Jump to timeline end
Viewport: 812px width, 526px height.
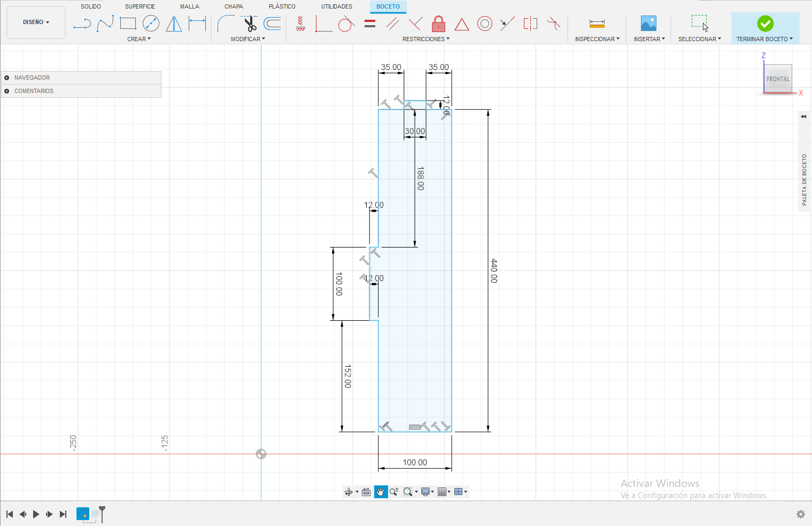coord(63,514)
